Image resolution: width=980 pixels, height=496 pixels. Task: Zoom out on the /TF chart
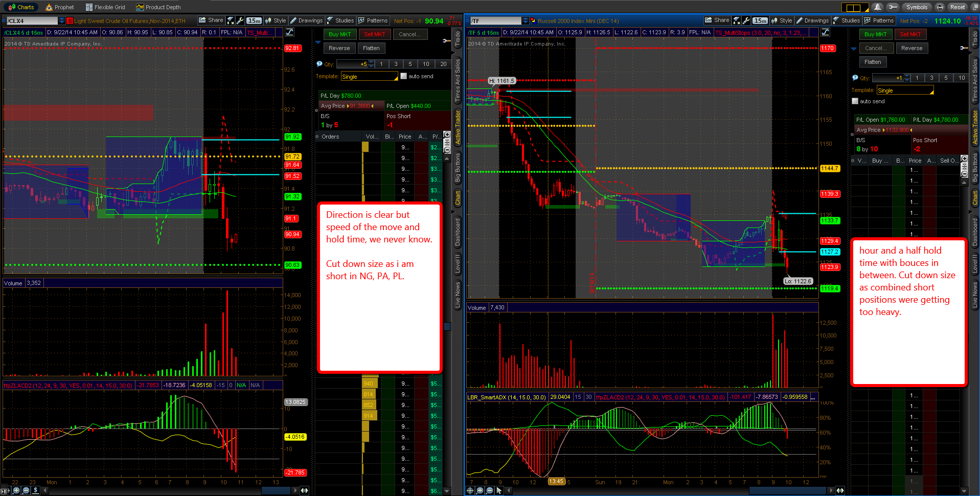click(489, 490)
